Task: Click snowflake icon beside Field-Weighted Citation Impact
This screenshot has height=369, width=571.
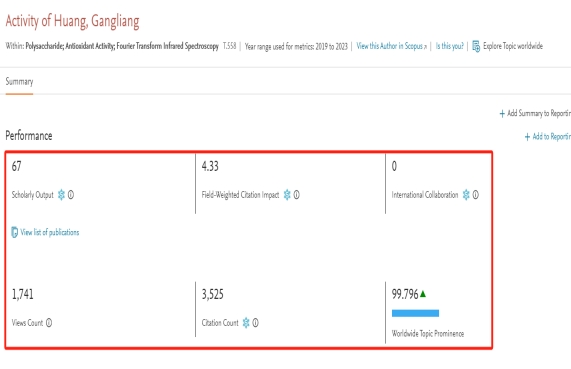Action: point(287,195)
